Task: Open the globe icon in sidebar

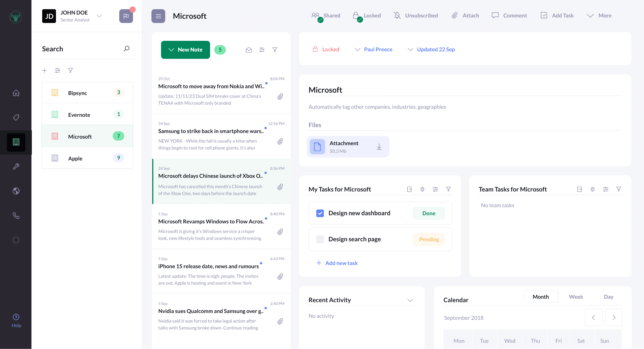Action: point(16,191)
